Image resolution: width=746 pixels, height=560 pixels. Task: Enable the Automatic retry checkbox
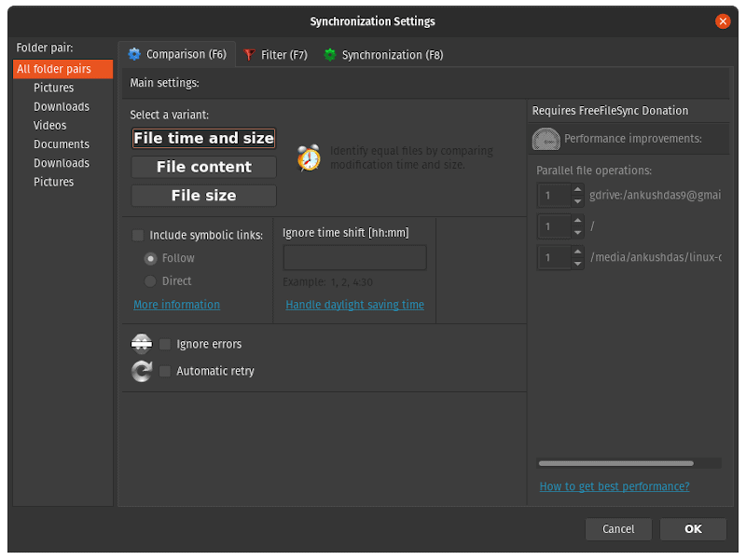(x=165, y=371)
